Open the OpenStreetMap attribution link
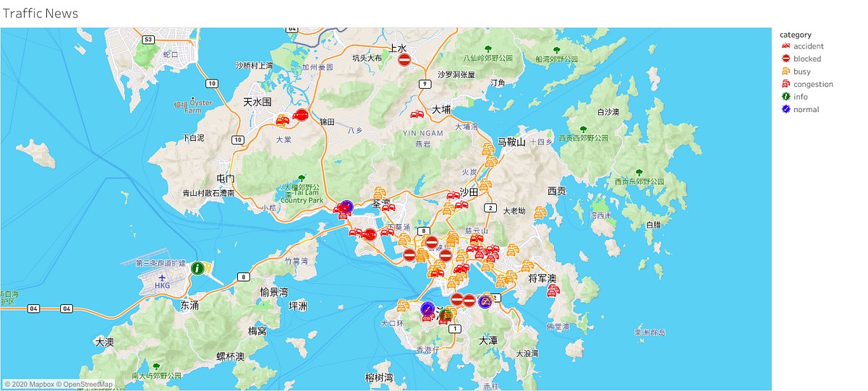 click(x=85, y=384)
